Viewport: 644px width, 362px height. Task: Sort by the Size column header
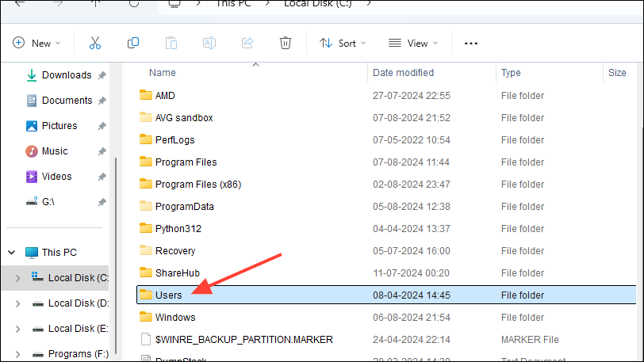tap(617, 73)
